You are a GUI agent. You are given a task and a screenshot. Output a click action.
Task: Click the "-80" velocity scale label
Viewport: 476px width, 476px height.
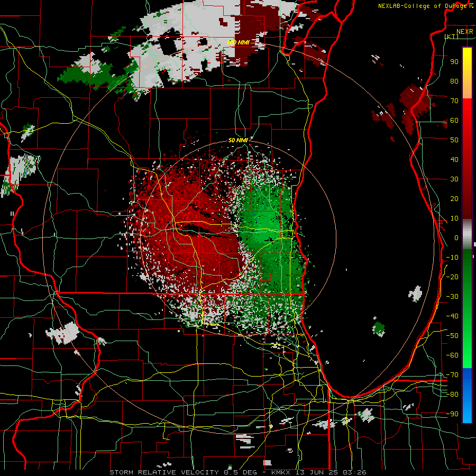pyautogui.click(x=452, y=395)
